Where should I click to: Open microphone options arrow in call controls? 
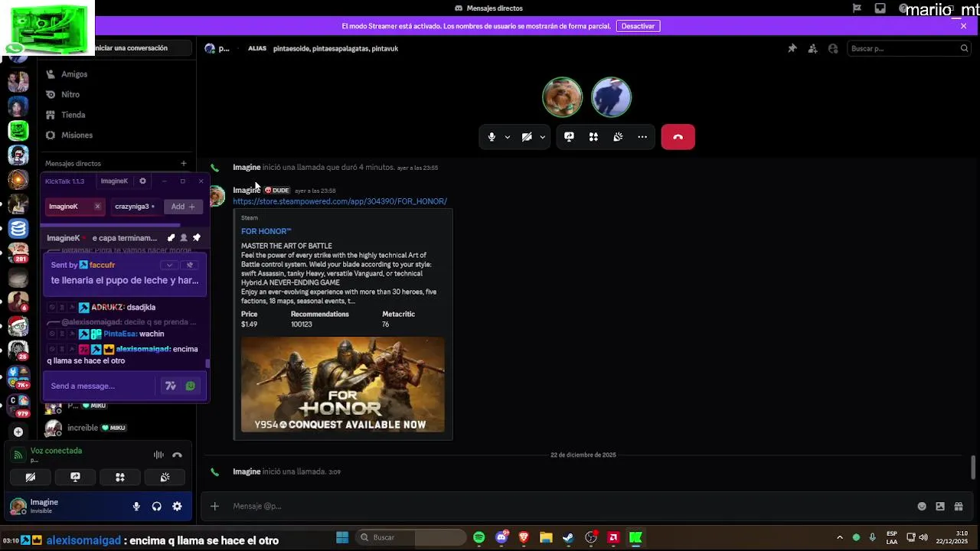point(507,138)
